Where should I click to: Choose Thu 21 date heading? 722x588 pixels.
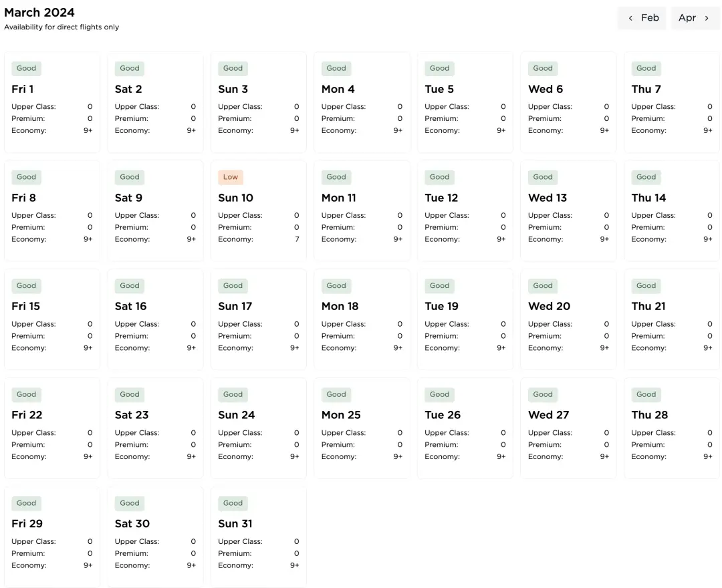[648, 307]
